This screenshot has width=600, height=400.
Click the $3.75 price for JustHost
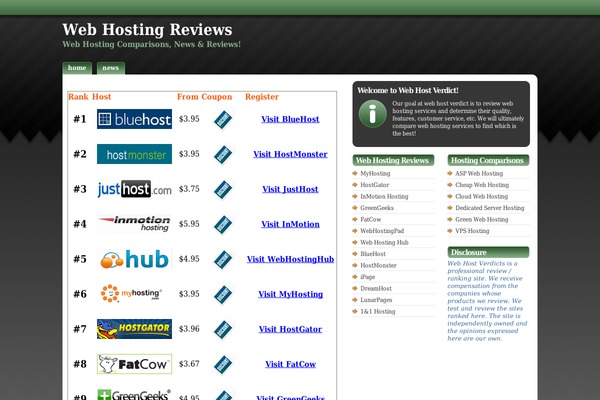189,189
